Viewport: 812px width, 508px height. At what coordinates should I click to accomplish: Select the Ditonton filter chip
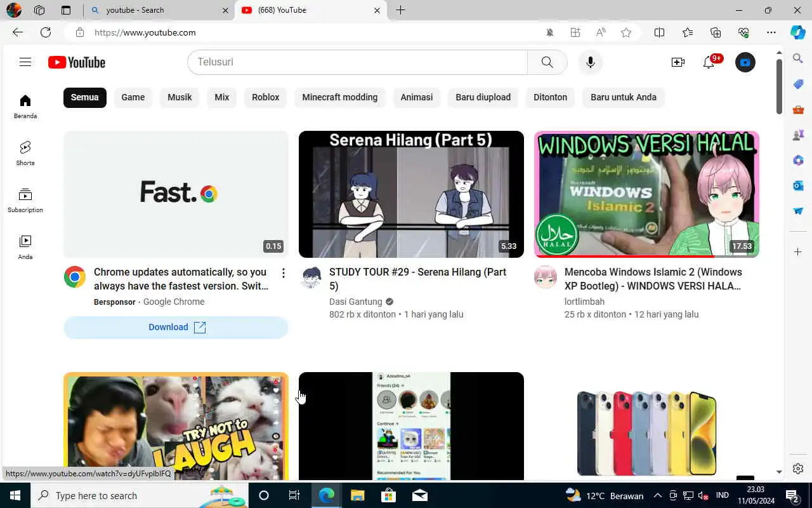tap(551, 97)
